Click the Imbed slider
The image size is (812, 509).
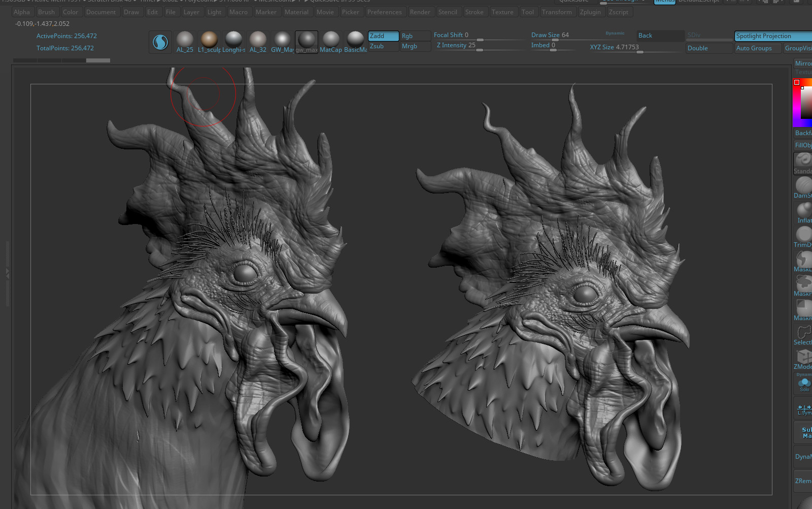554,46
